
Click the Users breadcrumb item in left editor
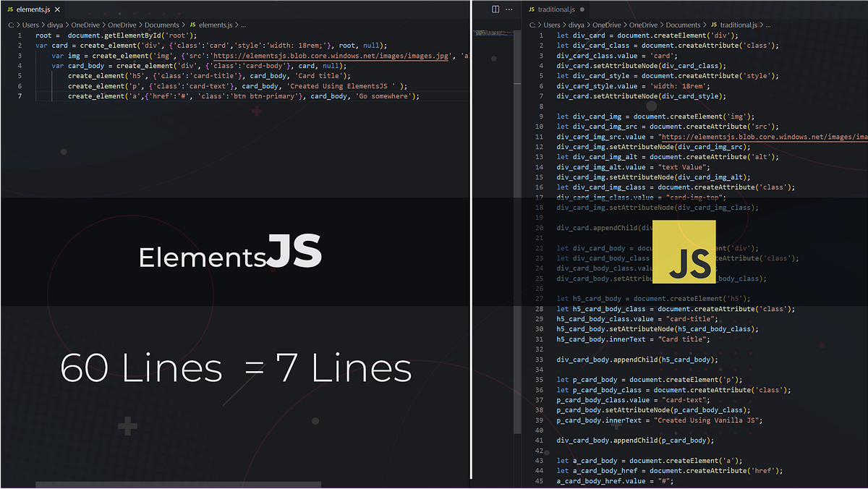pos(30,25)
